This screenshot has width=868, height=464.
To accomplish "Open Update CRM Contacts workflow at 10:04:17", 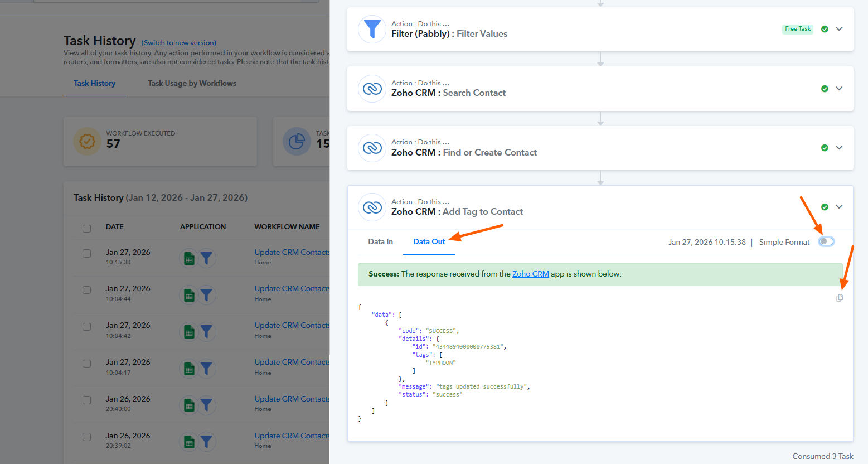I will [292, 362].
